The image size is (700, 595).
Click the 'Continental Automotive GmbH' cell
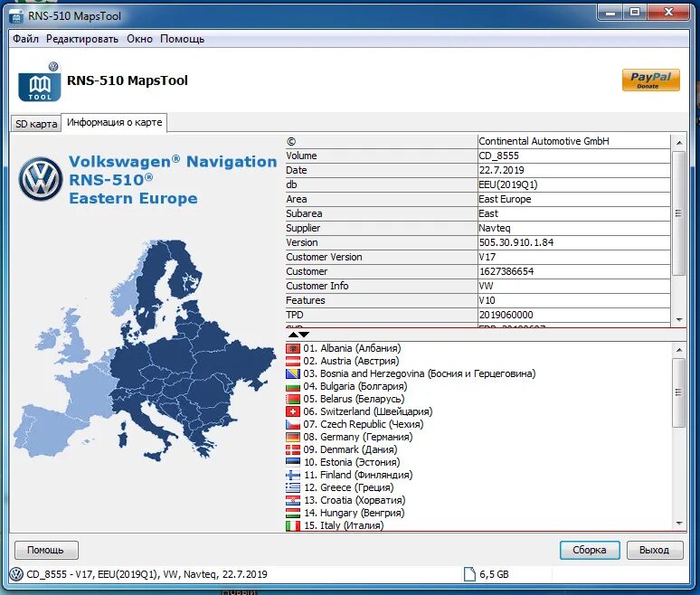click(x=573, y=141)
